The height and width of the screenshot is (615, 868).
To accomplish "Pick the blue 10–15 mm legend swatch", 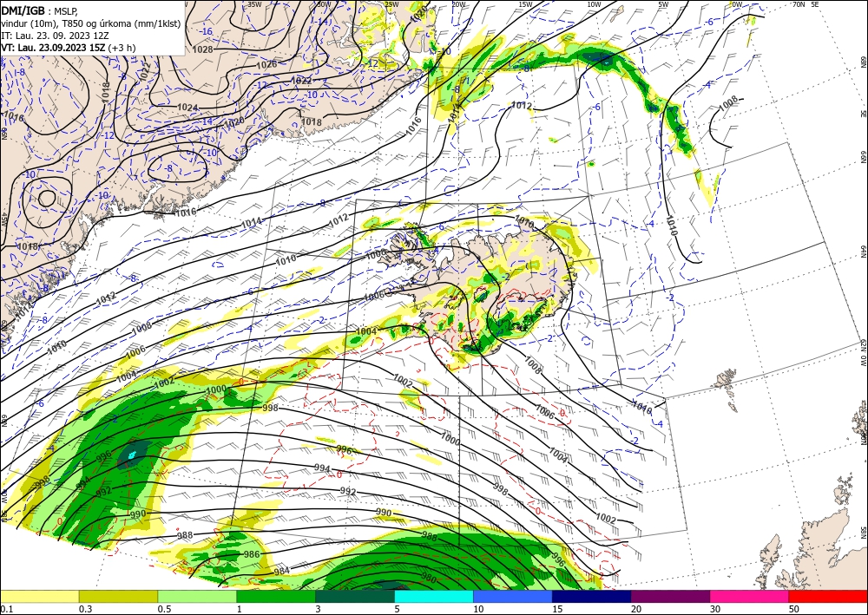I will (513, 596).
